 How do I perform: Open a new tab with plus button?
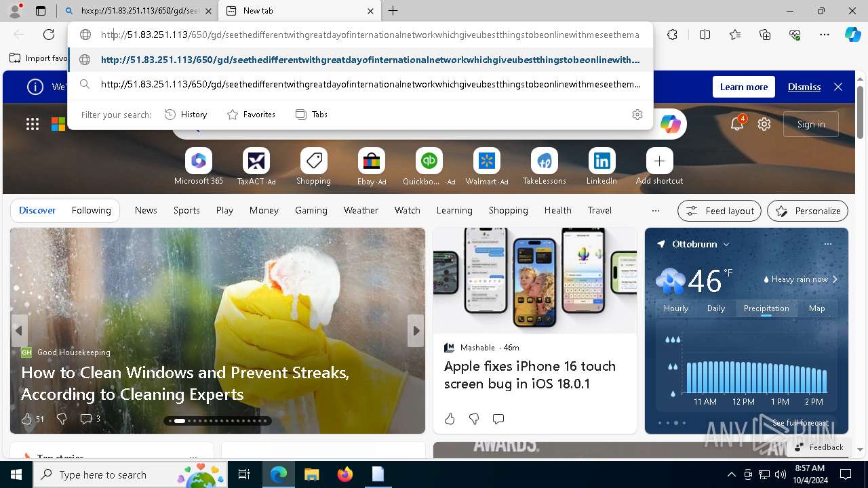pyautogui.click(x=393, y=11)
